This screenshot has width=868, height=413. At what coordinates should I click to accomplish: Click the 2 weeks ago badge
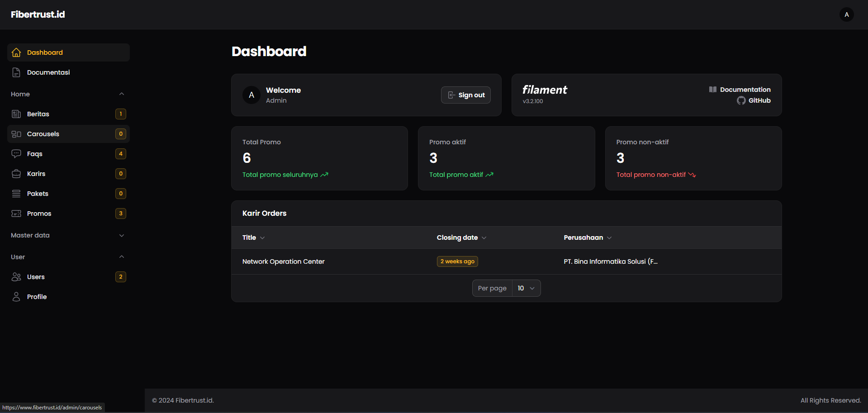(x=457, y=261)
